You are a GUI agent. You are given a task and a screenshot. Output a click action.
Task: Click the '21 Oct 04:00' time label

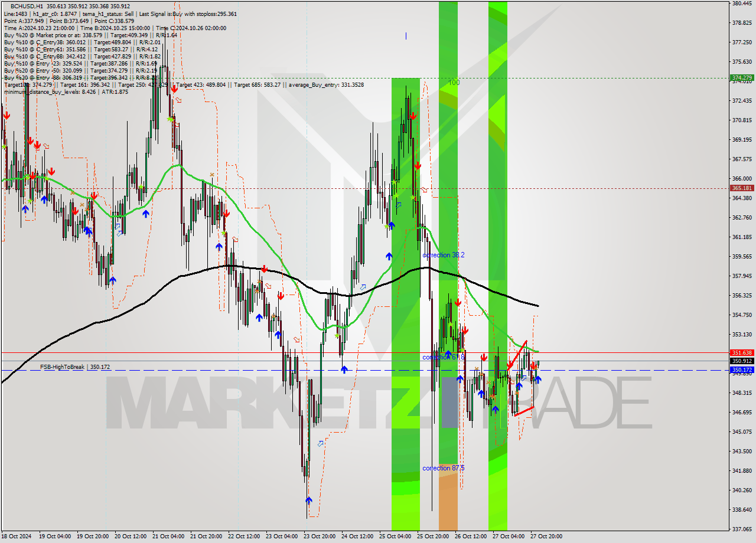(x=168, y=537)
